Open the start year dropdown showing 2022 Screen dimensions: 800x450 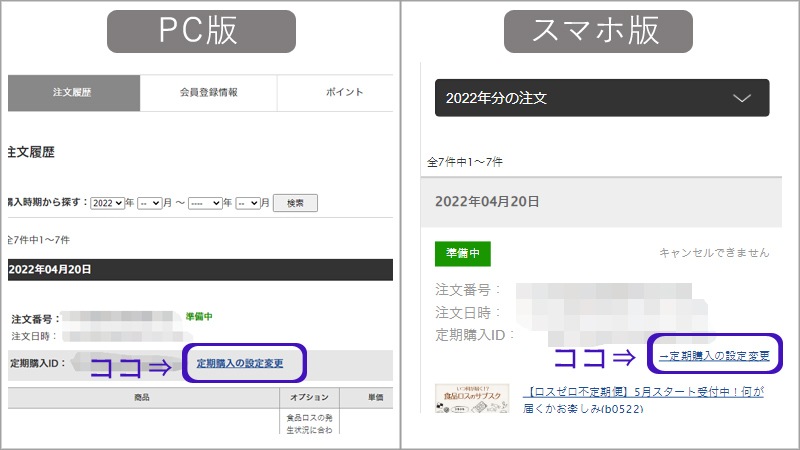(107, 202)
